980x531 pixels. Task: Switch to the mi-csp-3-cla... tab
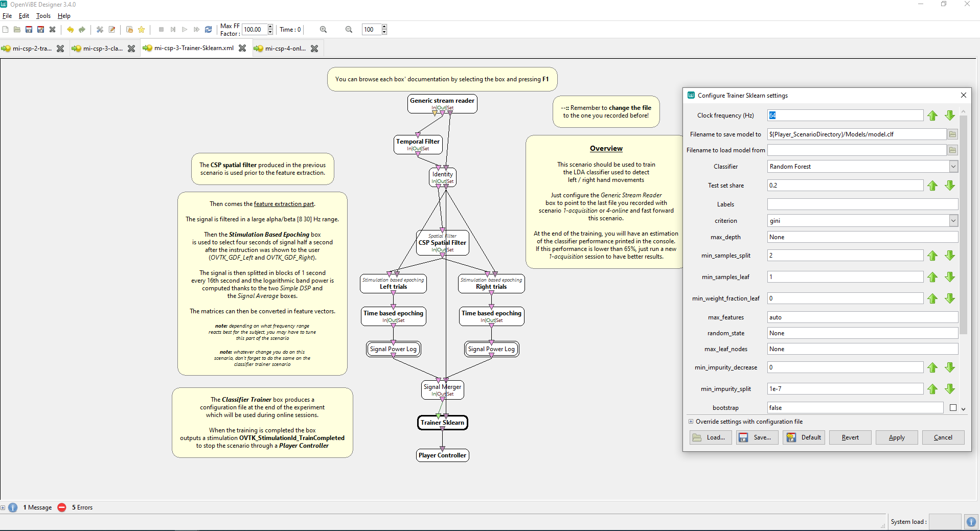(x=103, y=49)
